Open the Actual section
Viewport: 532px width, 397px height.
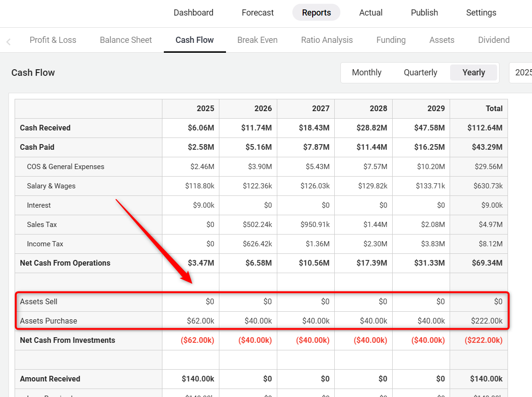[x=371, y=13]
